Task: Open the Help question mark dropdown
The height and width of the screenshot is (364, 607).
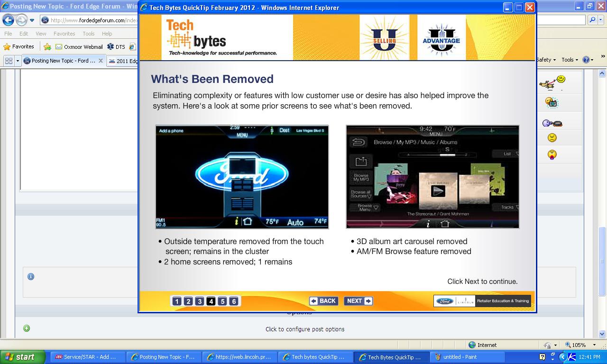Action: pyautogui.click(x=588, y=60)
